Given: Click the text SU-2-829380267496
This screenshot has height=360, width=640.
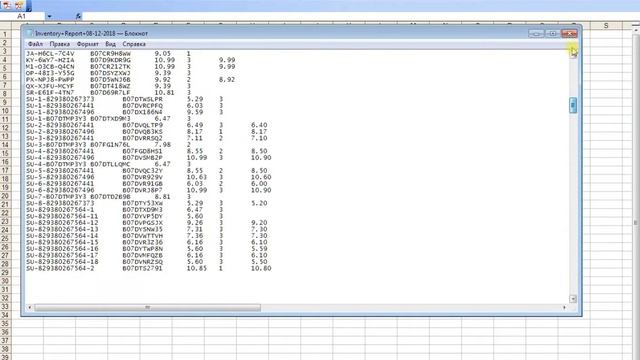Looking at the screenshot, I should [60, 132].
